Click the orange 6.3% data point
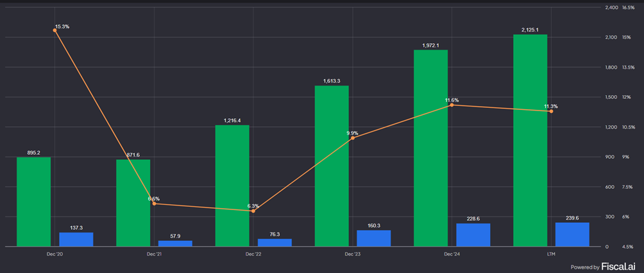 tap(253, 211)
